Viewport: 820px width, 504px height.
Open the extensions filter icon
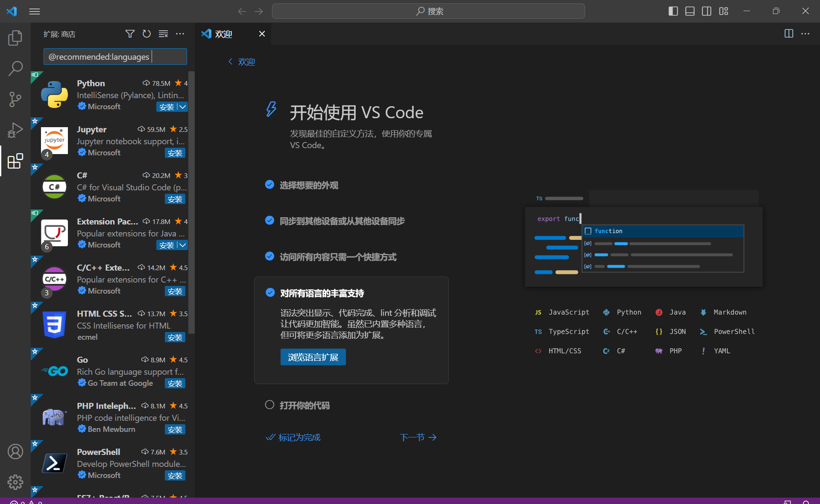130,34
